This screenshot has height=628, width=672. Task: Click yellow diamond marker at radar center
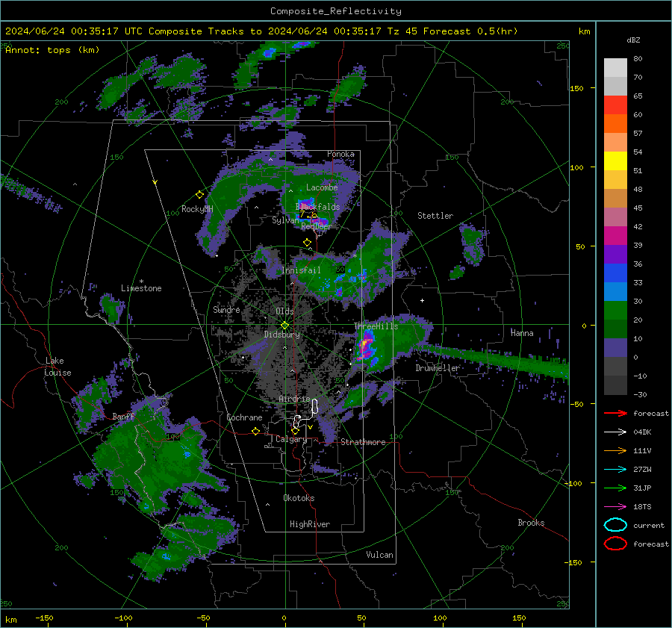point(284,326)
